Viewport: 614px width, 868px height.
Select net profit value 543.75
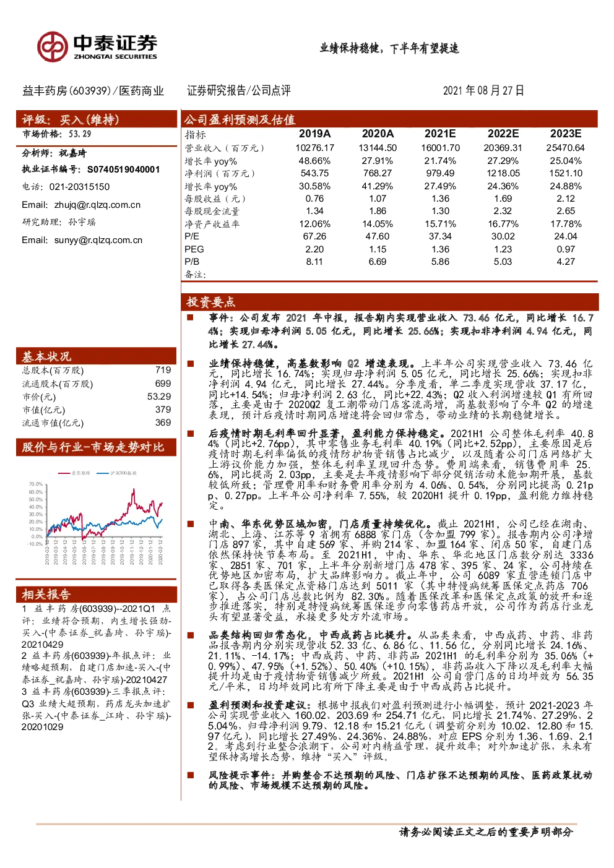point(314,173)
